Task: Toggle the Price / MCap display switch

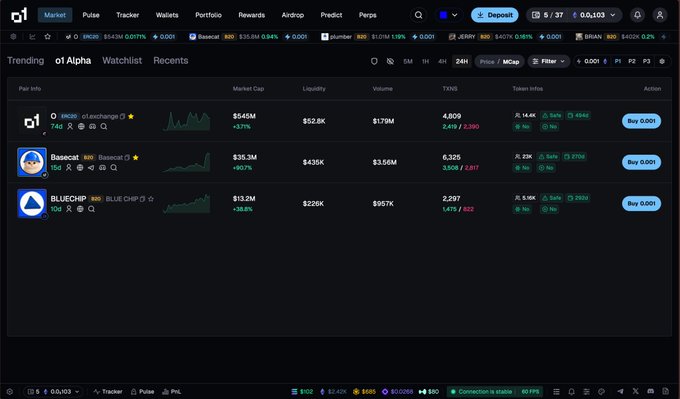Action: 500,62
